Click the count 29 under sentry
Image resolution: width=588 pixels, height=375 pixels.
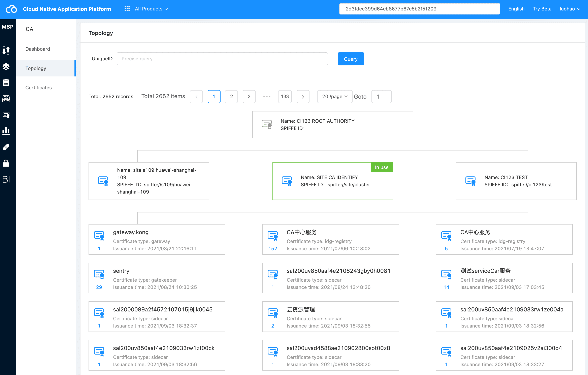point(99,287)
